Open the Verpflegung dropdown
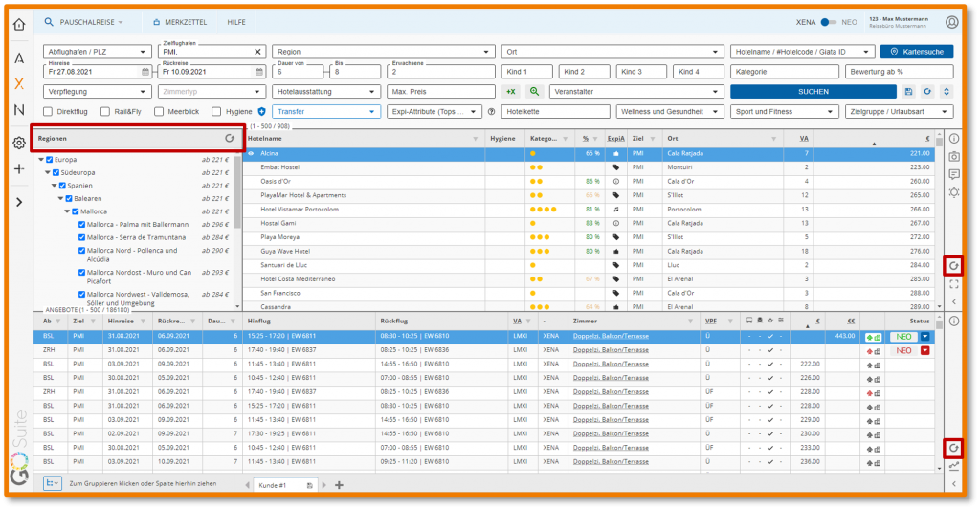The width and height of the screenshot is (980, 510). pos(97,91)
